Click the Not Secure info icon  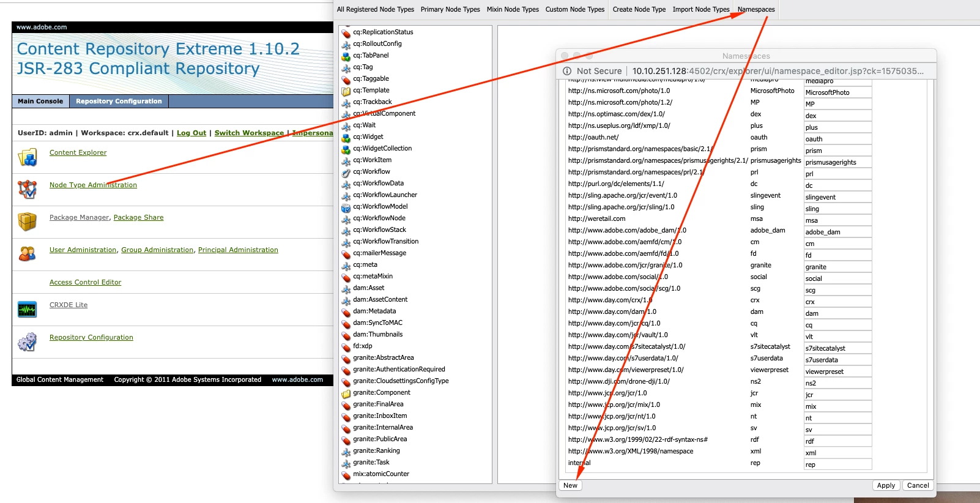click(x=567, y=71)
